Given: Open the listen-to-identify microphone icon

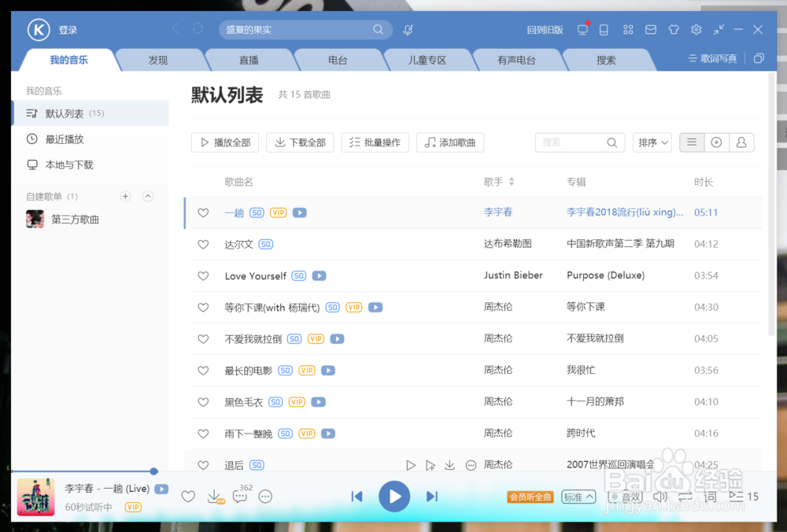Looking at the screenshot, I should point(408,30).
